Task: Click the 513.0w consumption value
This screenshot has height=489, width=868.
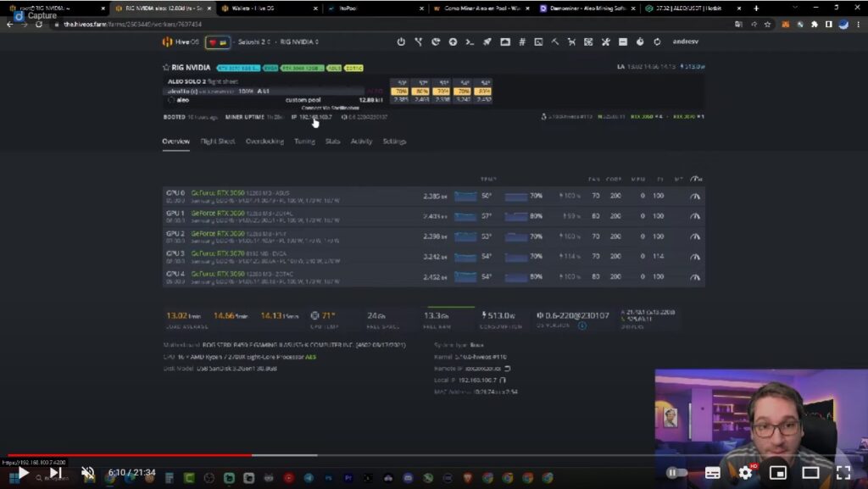Action: [498, 315]
